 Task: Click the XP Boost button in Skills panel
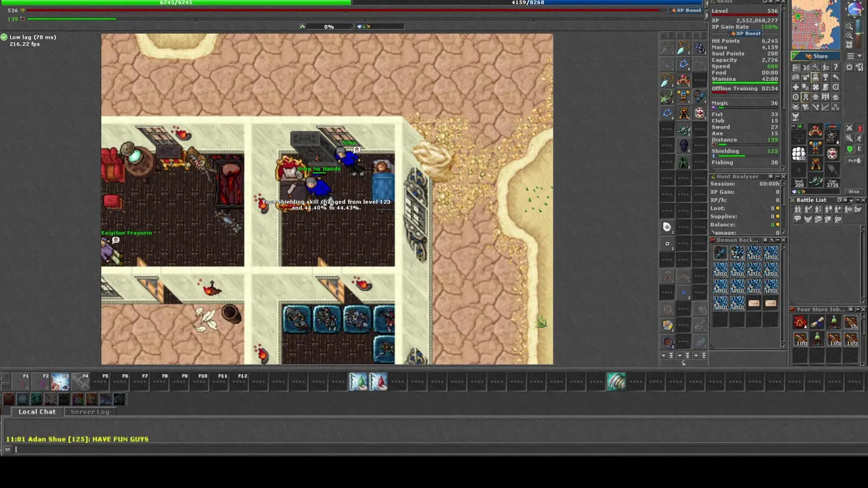click(745, 34)
